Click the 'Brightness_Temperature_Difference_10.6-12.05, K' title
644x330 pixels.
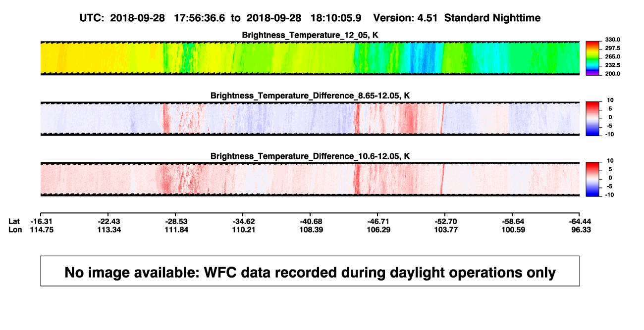(x=310, y=156)
